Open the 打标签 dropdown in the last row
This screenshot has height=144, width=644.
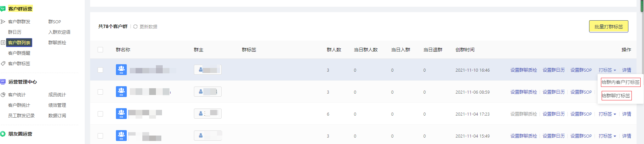[x=607, y=136]
